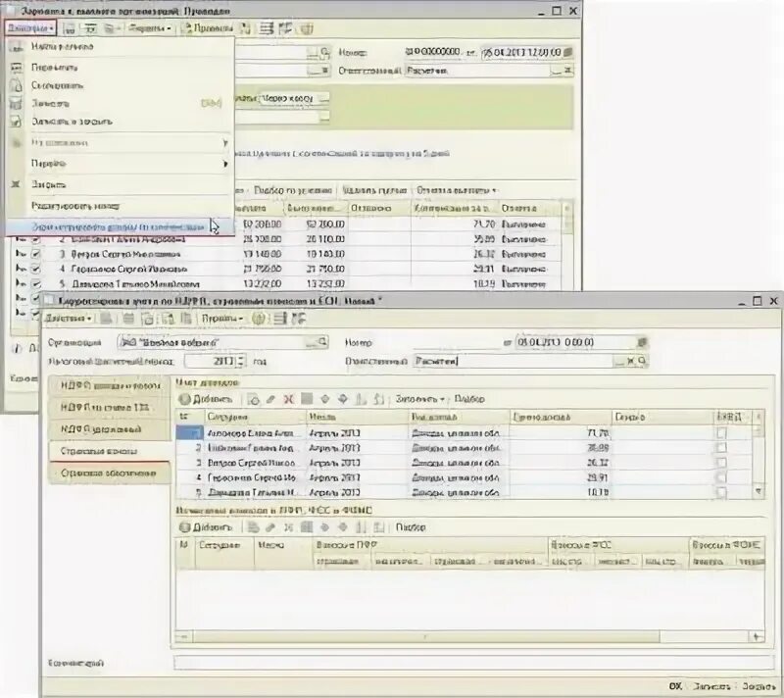This screenshot has width=784, height=698.
Task: Toggle checkbox for row 3 Петров in back window list
Action: [x=35, y=254]
